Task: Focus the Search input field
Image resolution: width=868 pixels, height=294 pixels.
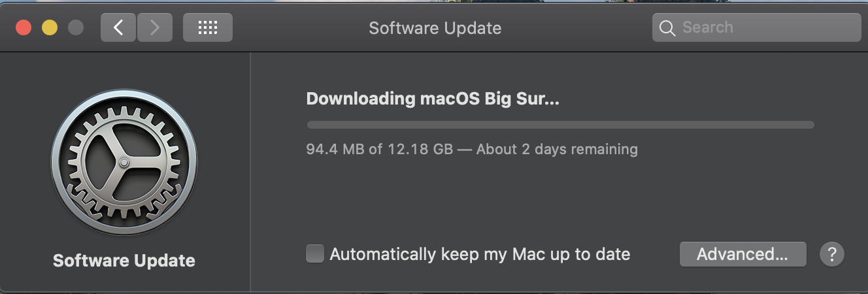Action: tap(756, 27)
